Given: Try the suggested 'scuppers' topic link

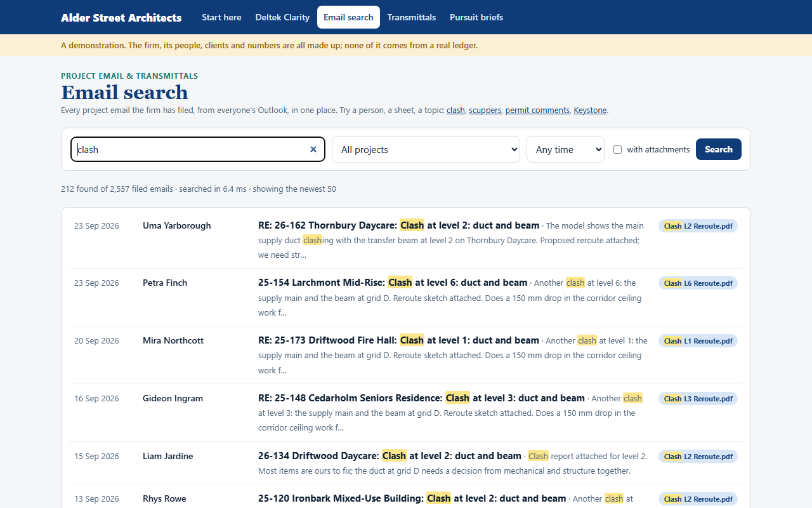Looking at the screenshot, I should [x=485, y=110].
